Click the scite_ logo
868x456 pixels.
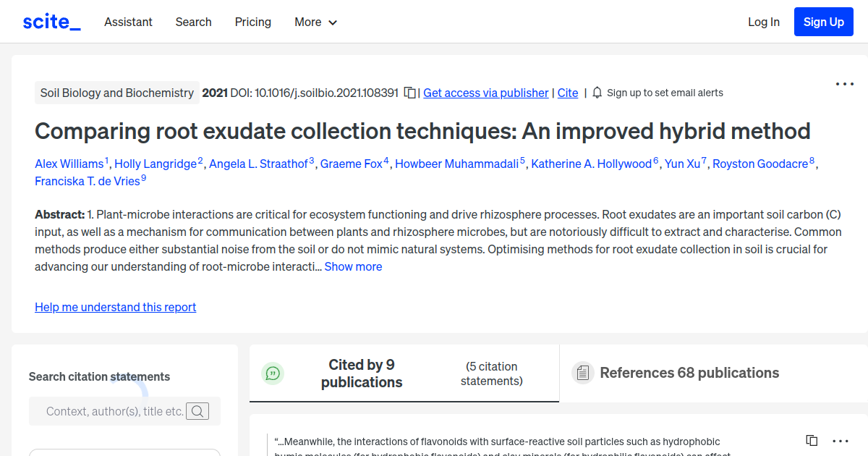(x=51, y=22)
